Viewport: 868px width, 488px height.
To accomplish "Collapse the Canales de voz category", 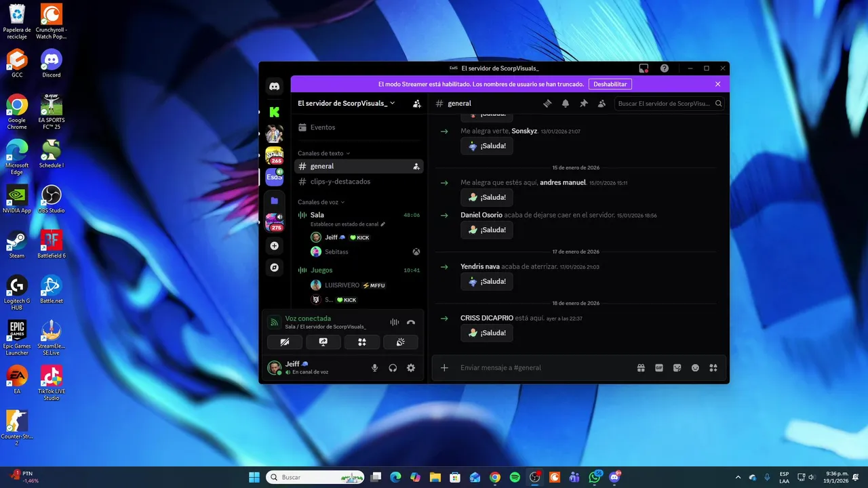I will point(321,202).
